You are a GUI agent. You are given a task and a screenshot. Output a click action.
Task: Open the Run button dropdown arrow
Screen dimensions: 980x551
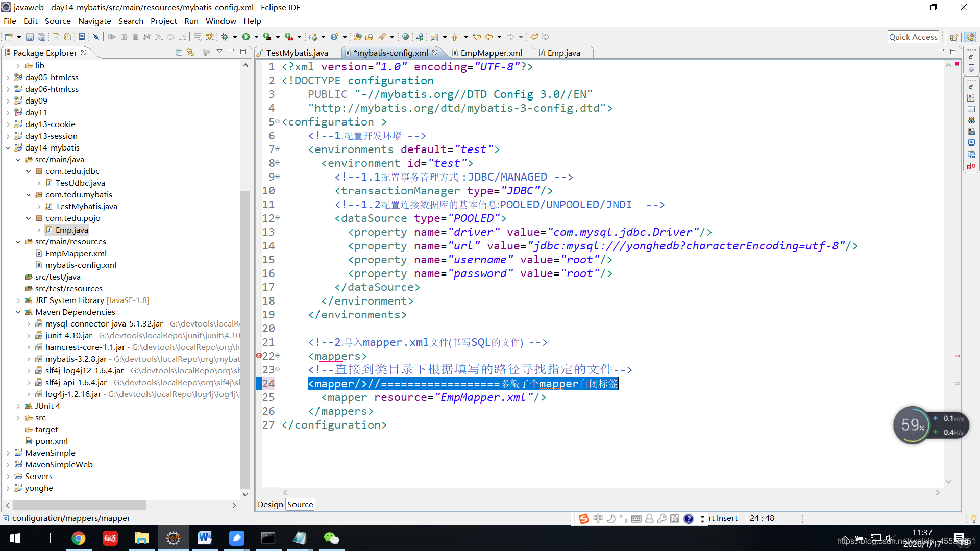tap(256, 37)
